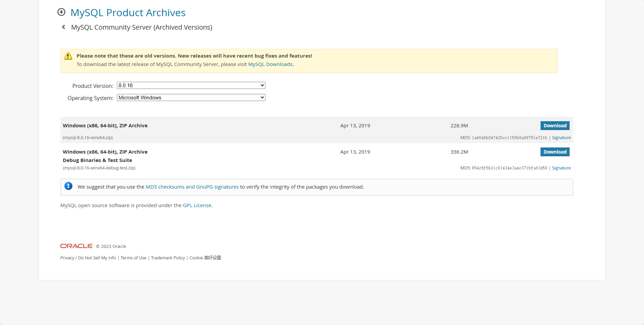Open the GPL License link
Screen dimensions: 644x325
(197, 205)
